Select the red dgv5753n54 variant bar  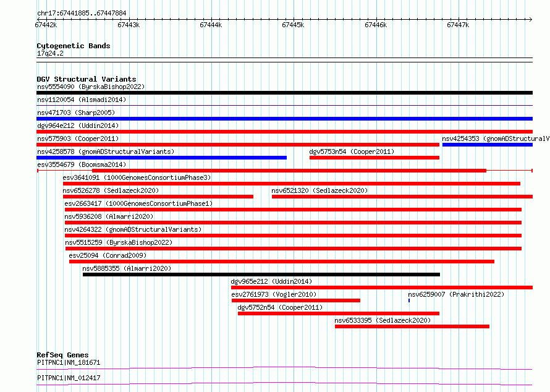pyautogui.click(x=374, y=158)
